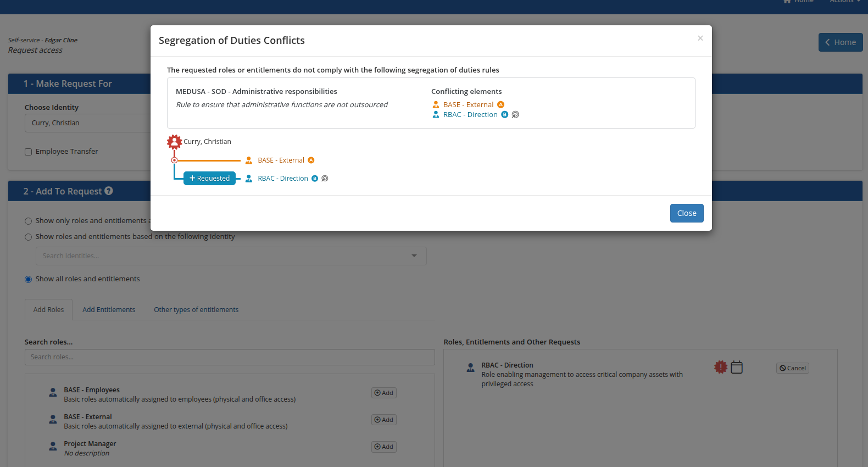Screen dimensions: 868x467
Task: Select the 'Show all roles and entitlements' option
Action: [x=28, y=279]
